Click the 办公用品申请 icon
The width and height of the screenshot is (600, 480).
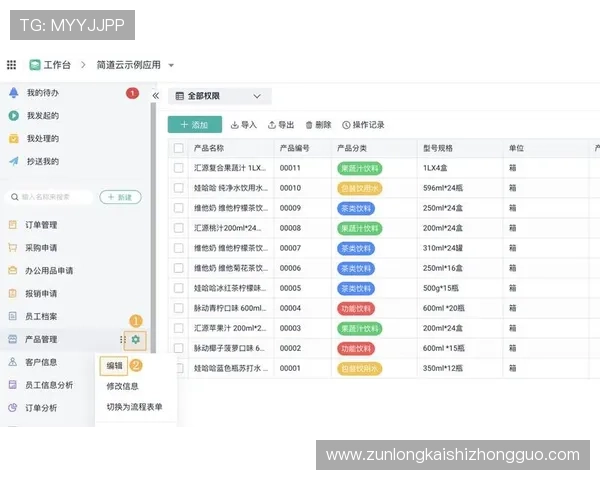(13, 270)
